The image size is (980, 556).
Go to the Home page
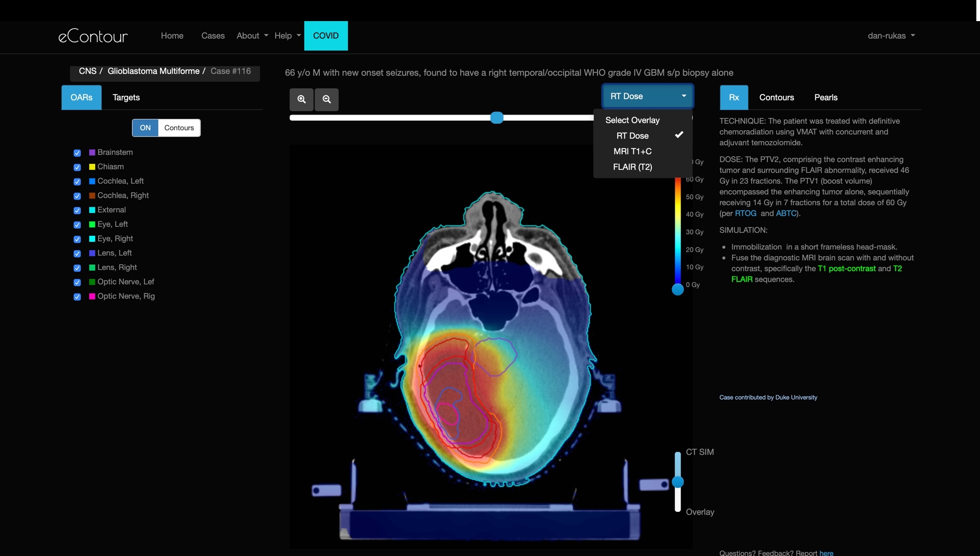point(172,36)
